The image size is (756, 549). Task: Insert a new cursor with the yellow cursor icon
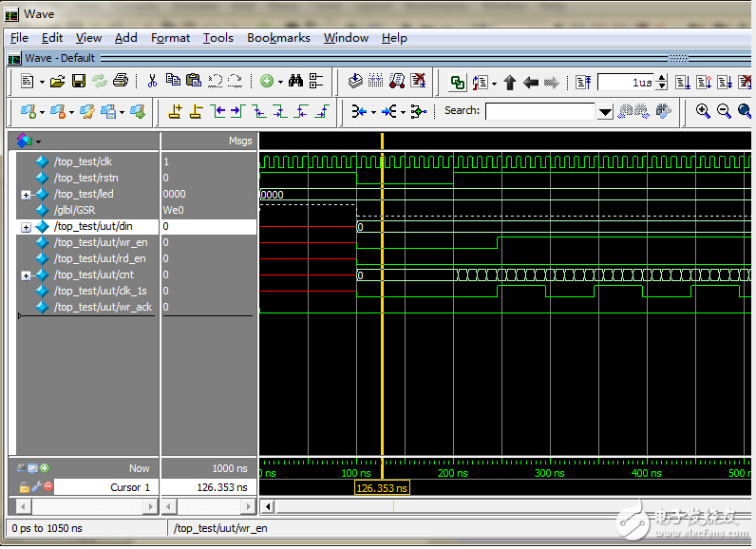pyautogui.click(x=175, y=111)
